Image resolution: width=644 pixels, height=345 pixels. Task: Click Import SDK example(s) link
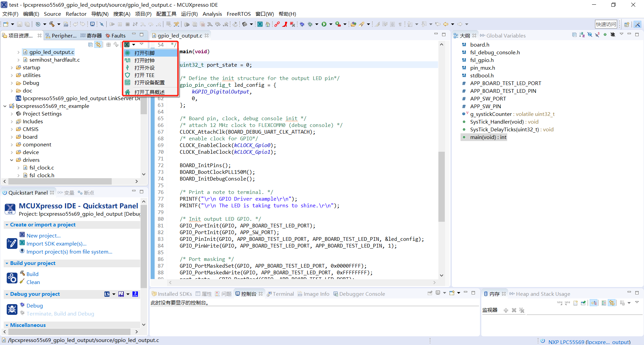[x=56, y=244]
